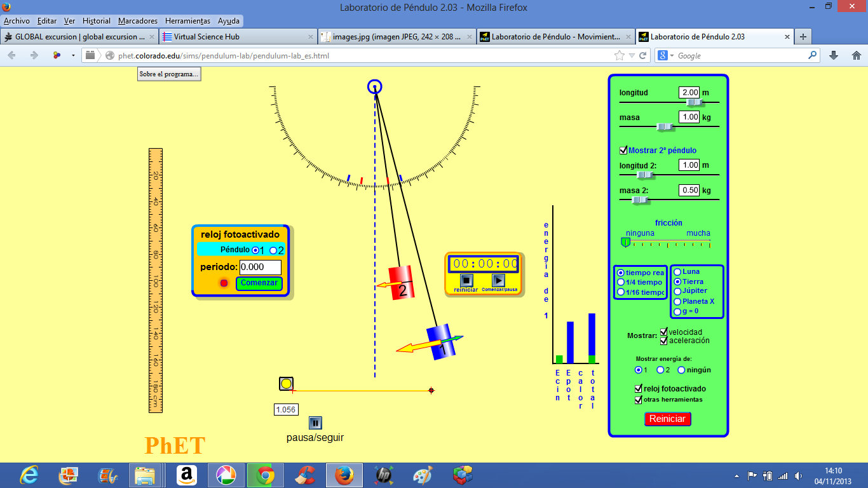Click the blue pendulum bob 1
Screen dimensions: 868x488
441,342
